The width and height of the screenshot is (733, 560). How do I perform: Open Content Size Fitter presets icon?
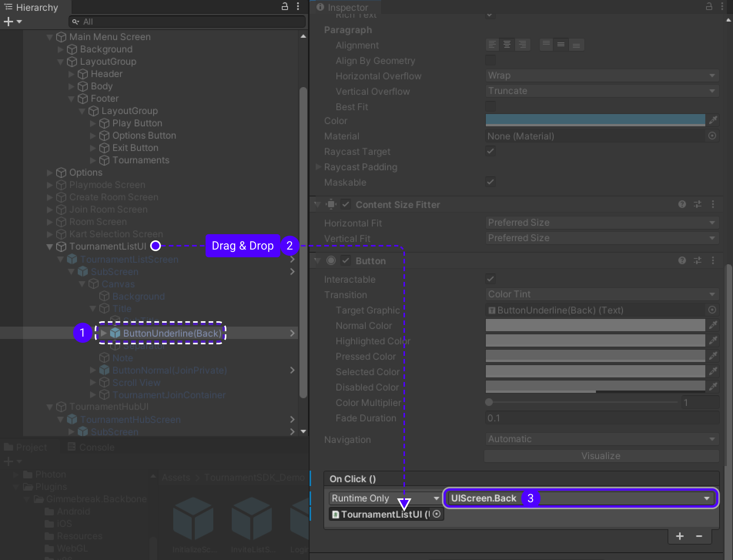click(x=698, y=205)
